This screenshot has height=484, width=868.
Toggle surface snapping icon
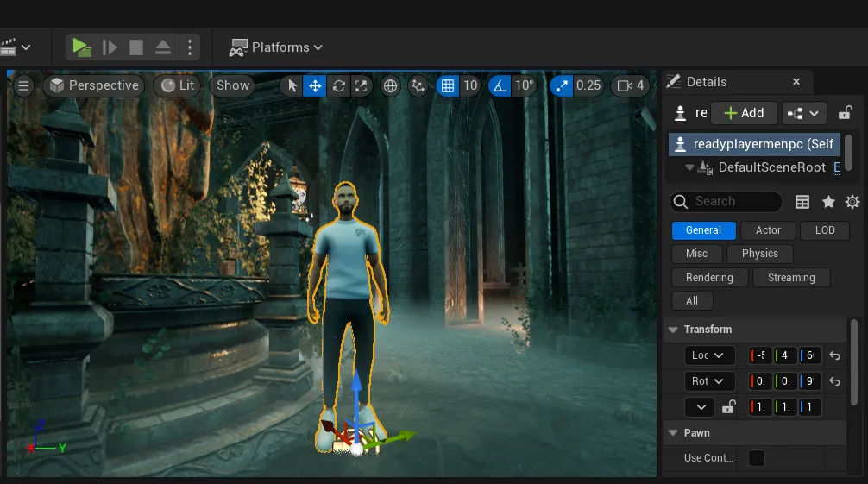pyautogui.click(x=418, y=85)
